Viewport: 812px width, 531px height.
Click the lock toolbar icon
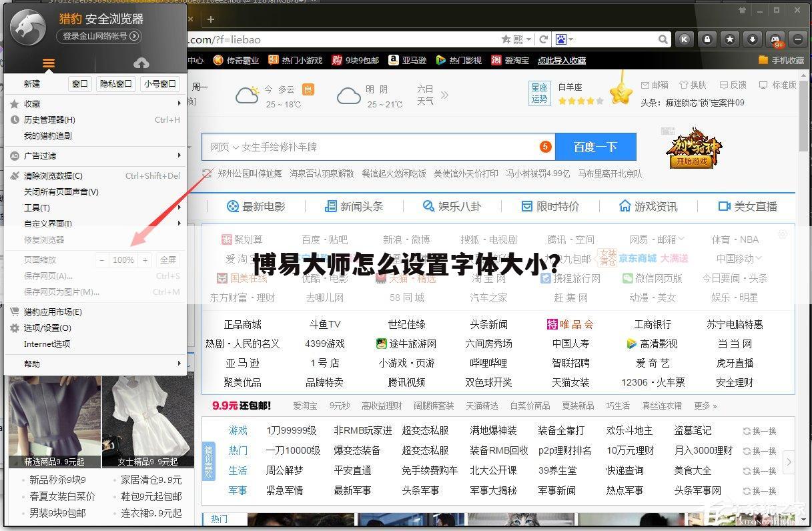(x=707, y=39)
